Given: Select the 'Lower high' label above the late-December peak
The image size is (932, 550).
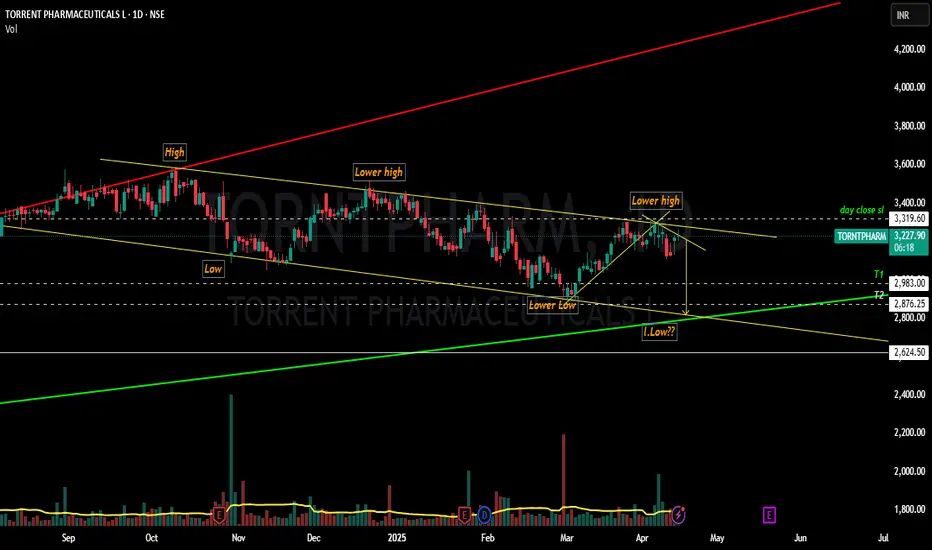Looking at the screenshot, I should [379, 172].
